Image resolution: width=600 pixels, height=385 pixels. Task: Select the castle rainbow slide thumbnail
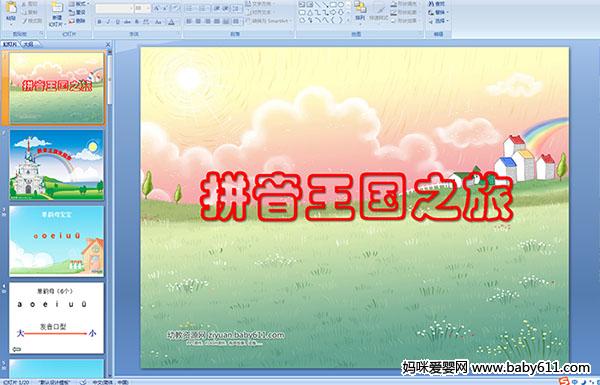click(57, 165)
